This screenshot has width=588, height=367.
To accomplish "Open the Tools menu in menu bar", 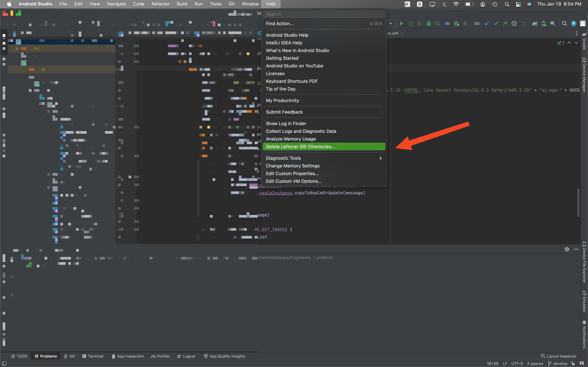I will tap(216, 4).
